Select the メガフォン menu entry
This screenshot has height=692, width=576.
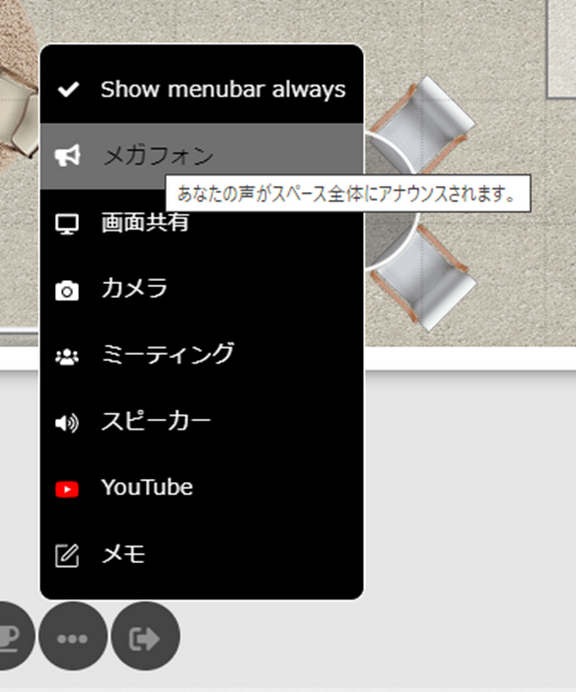pyautogui.click(x=202, y=156)
